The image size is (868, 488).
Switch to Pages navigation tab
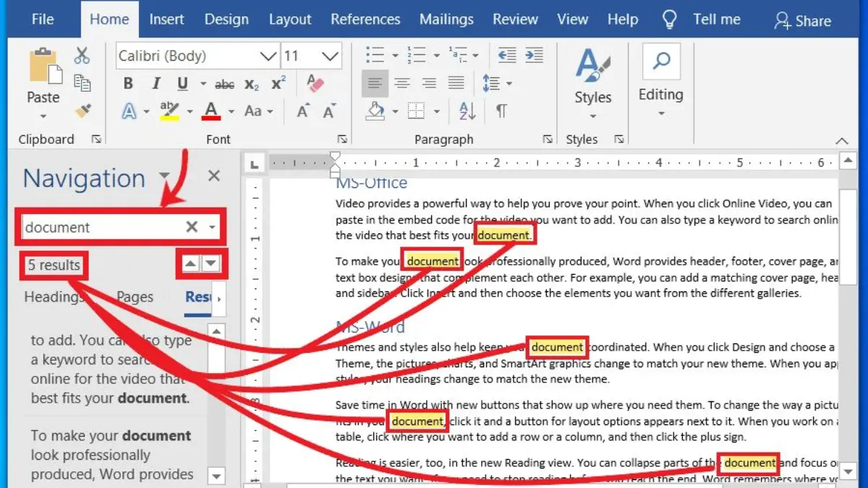pos(135,296)
